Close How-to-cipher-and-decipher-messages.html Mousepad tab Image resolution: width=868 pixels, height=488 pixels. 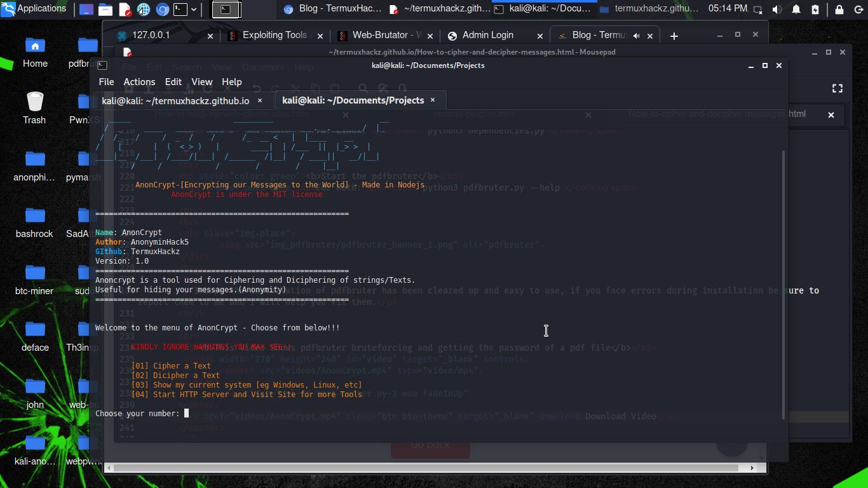pos(831,115)
